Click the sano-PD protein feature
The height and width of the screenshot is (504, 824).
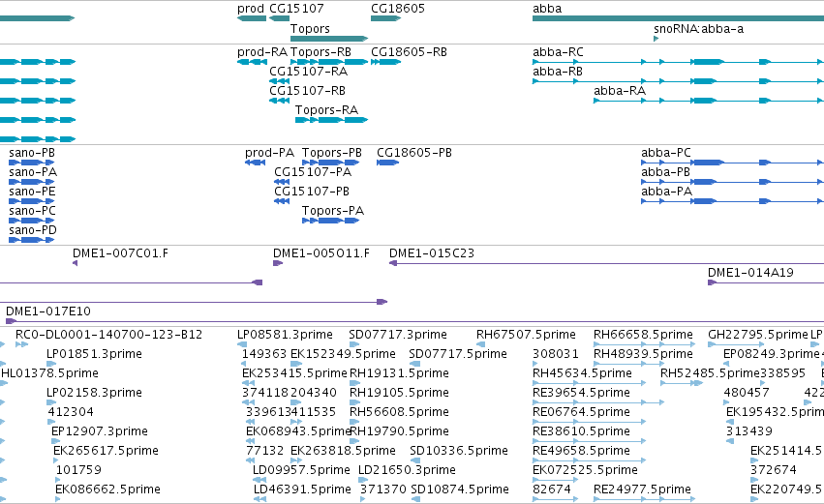click(32, 241)
